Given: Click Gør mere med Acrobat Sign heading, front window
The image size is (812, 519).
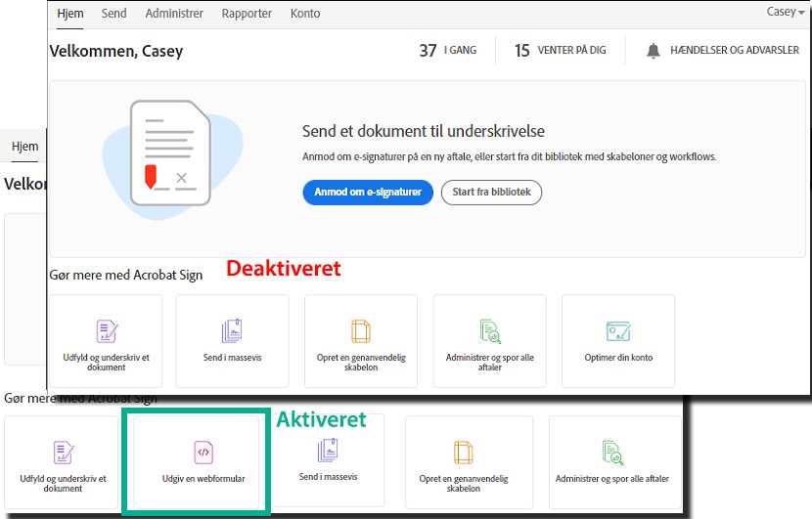Looking at the screenshot, I should tap(126, 275).
